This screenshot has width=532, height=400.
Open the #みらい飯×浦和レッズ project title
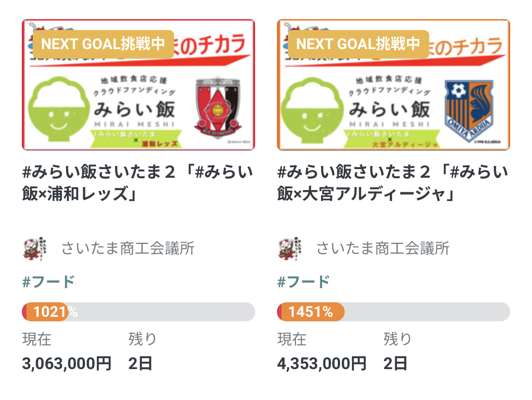pyautogui.click(x=137, y=183)
